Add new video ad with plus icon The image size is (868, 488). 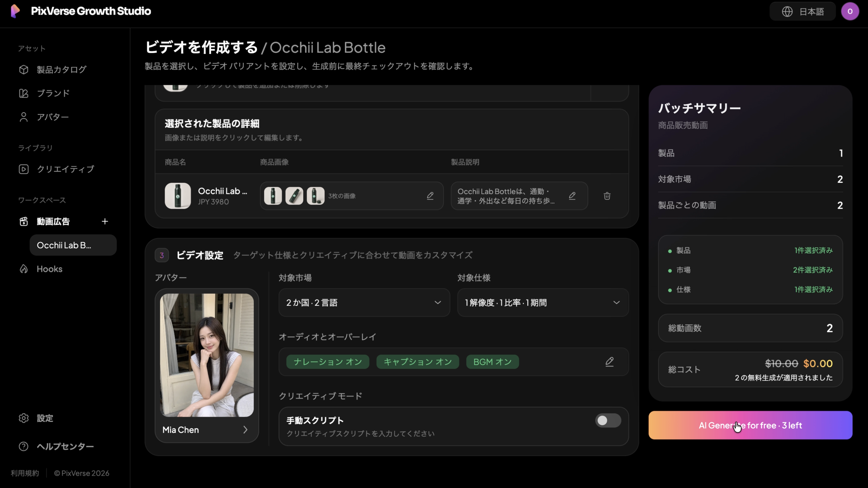pos(105,221)
